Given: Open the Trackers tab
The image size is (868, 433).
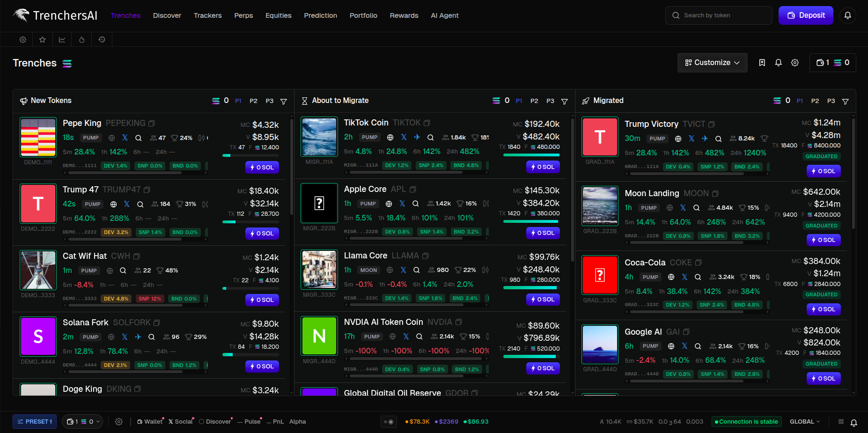Looking at the screenshot, I should pyautogui.click(x=208, y=15).
